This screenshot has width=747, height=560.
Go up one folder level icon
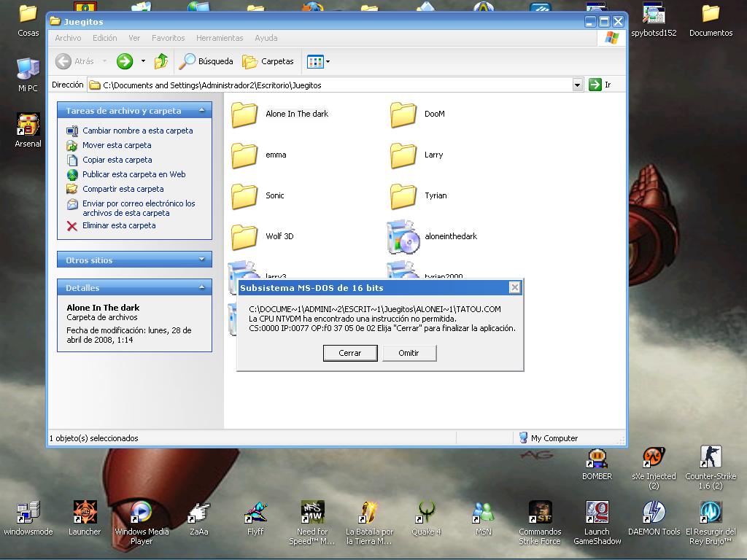point(161,61)
